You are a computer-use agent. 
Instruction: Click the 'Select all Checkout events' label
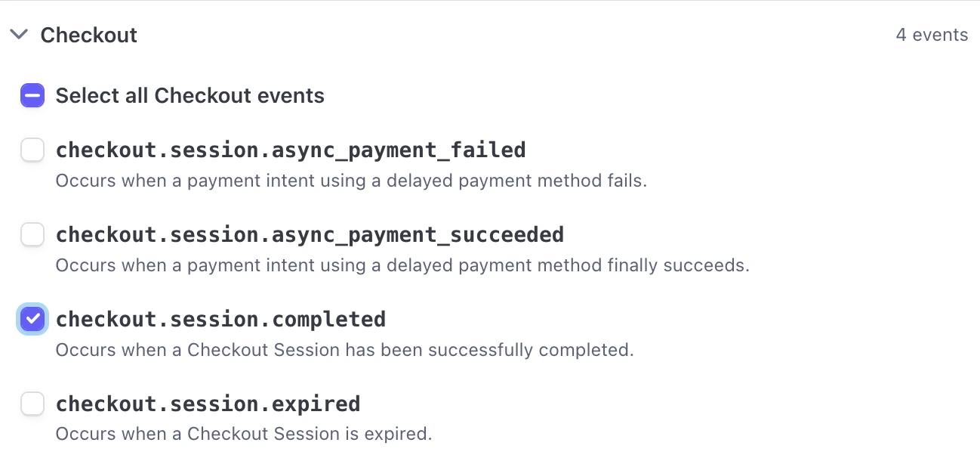click(190, 96)
